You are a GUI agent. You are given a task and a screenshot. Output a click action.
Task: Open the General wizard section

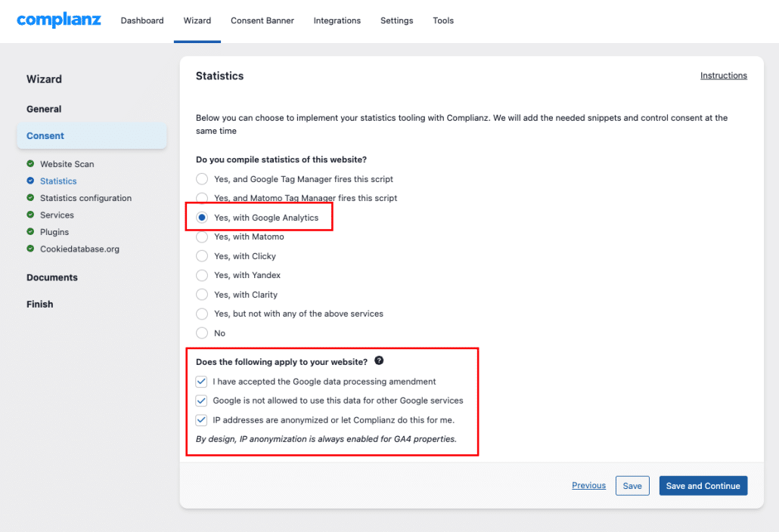(44, 109)
